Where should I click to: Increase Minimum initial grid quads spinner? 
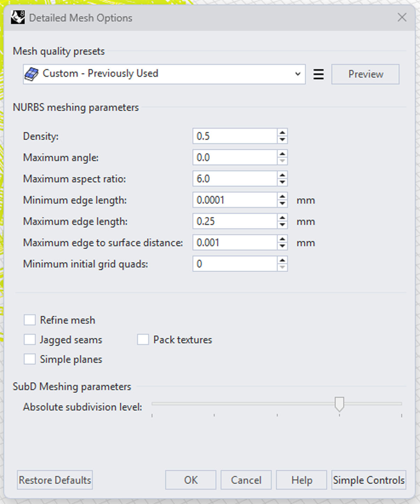tap(282, 260)
